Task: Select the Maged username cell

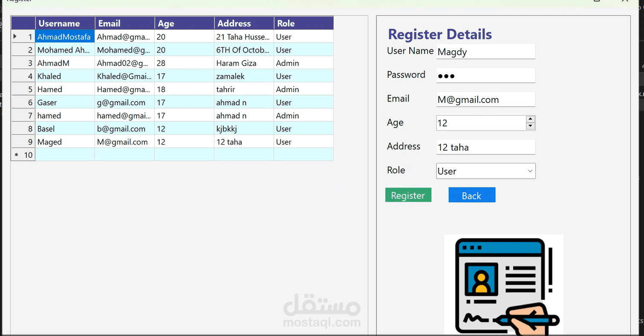Action: pos(65,142)
